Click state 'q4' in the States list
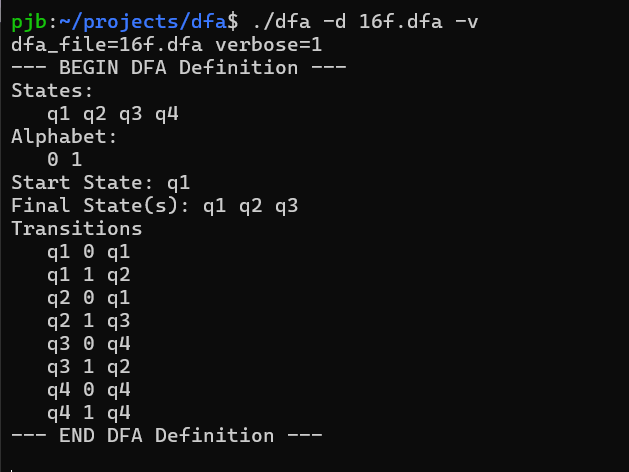Image resolution: width=629 pixels, height=472 pixels. click(x=167, y=115)
